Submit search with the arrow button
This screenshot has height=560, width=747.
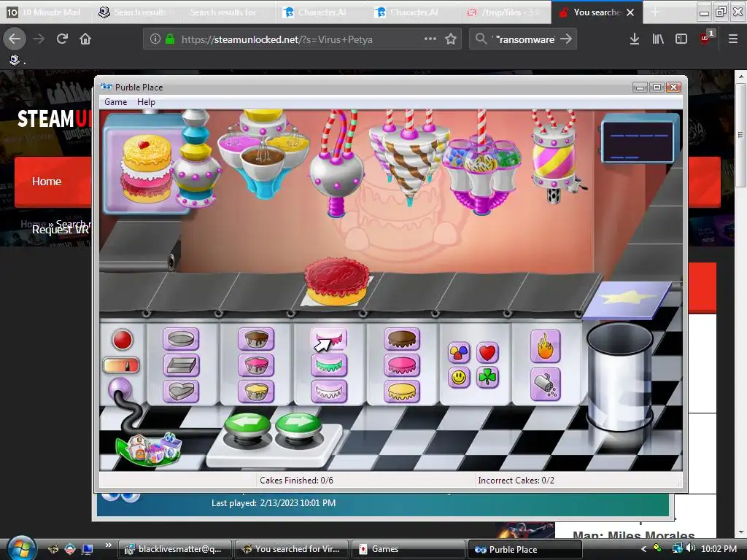(566, 39)
